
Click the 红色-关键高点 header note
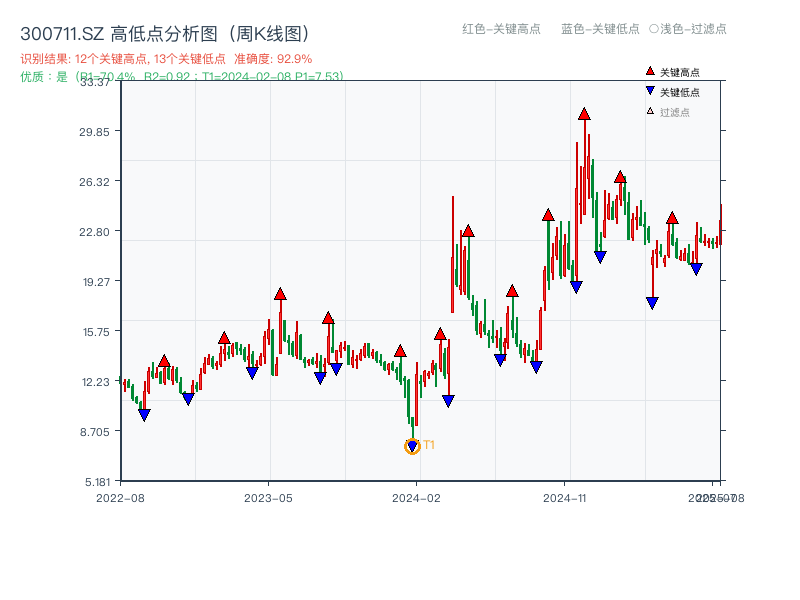click(501, 29)
